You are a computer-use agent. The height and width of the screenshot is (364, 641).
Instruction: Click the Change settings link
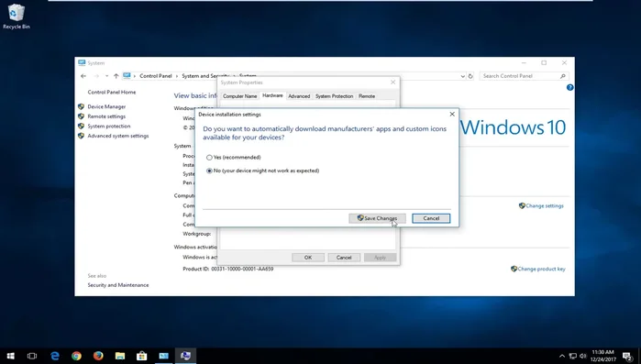545,206
